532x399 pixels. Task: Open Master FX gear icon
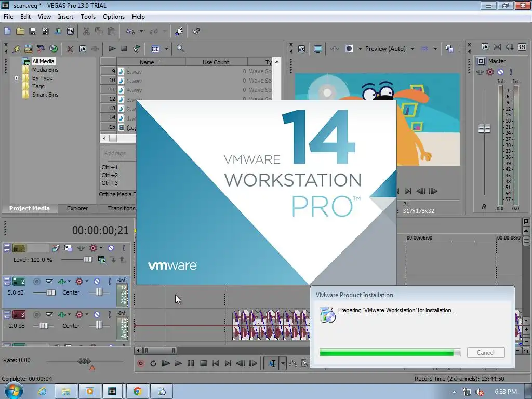pos(490,72)
